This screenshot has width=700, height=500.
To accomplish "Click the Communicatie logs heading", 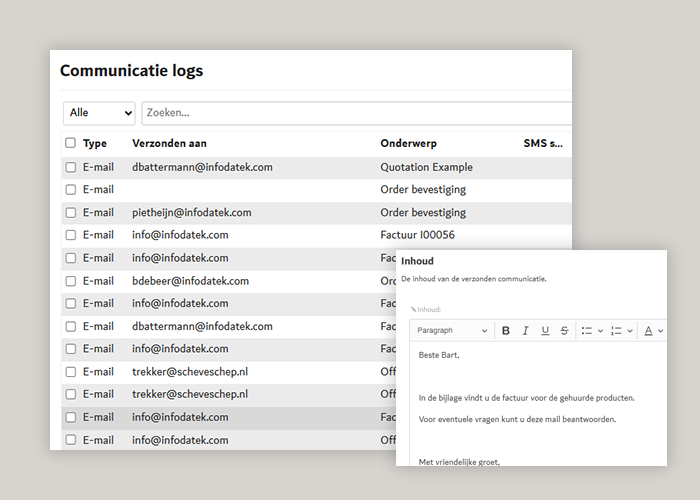I will pos(131,71).
